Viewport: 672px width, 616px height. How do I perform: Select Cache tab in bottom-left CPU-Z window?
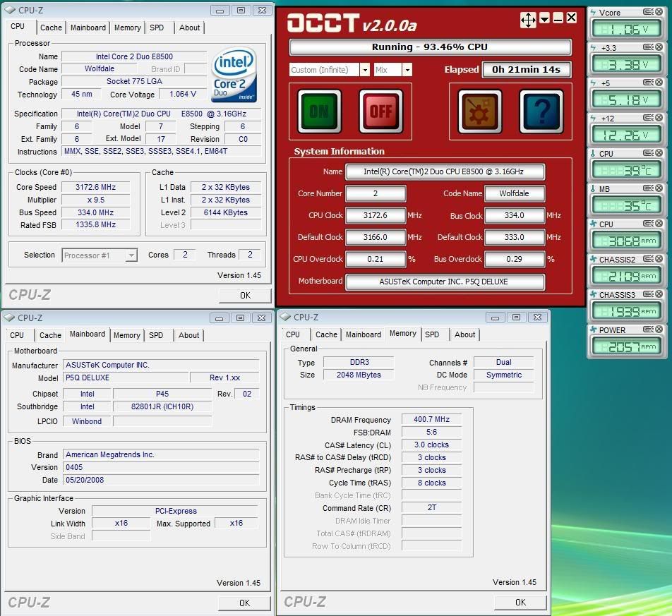pyautogui.click(x=50, y=335)
